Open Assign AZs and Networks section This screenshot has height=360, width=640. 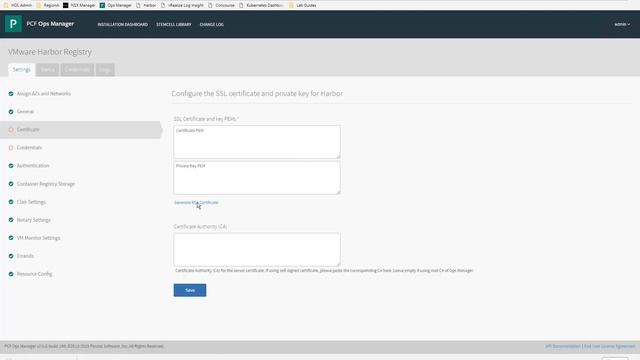44,93
